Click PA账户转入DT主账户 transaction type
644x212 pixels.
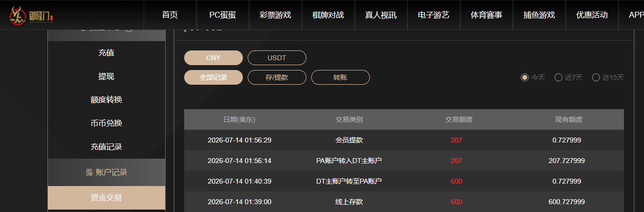(349, 161)
